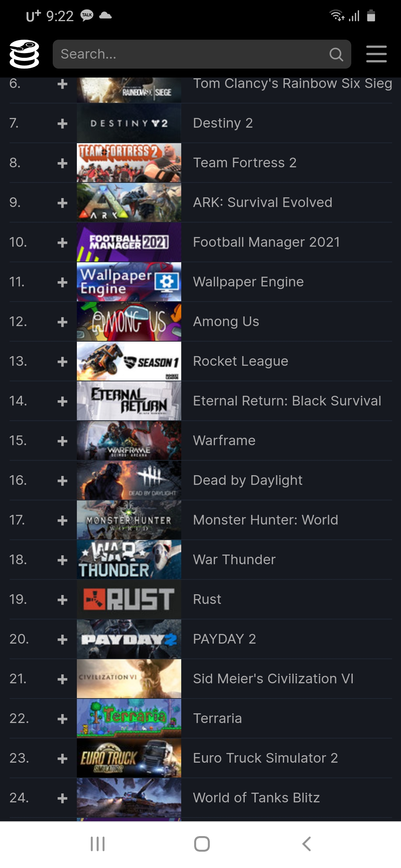Click plus icon beside Rust
This screenshot has height=868, width=401.
(x=62, y=600)
